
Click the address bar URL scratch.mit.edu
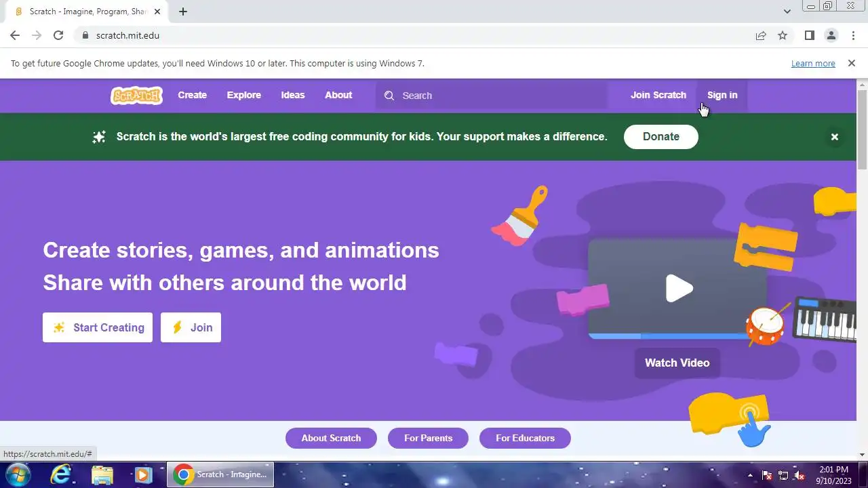coord(127,35)
